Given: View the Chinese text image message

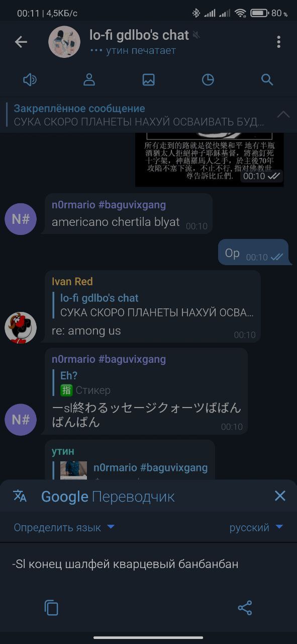Looking at the screenshot, I should (x=210, y=159).
